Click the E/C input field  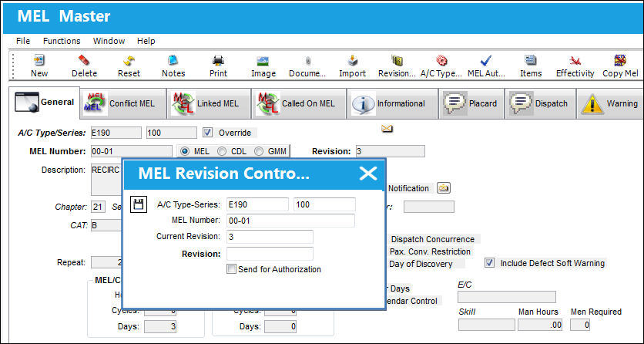click(x=507, y=297)
